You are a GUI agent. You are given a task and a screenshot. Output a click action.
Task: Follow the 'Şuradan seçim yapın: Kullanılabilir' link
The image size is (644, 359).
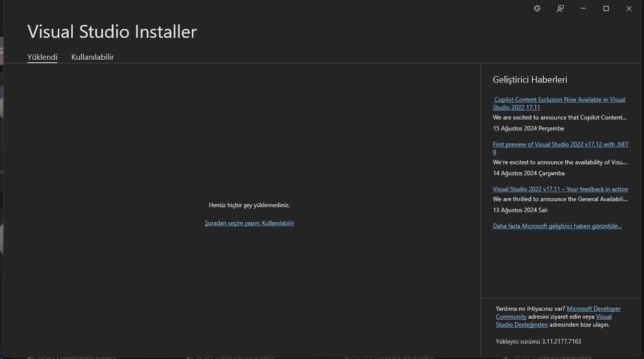[x=249, y=223]
